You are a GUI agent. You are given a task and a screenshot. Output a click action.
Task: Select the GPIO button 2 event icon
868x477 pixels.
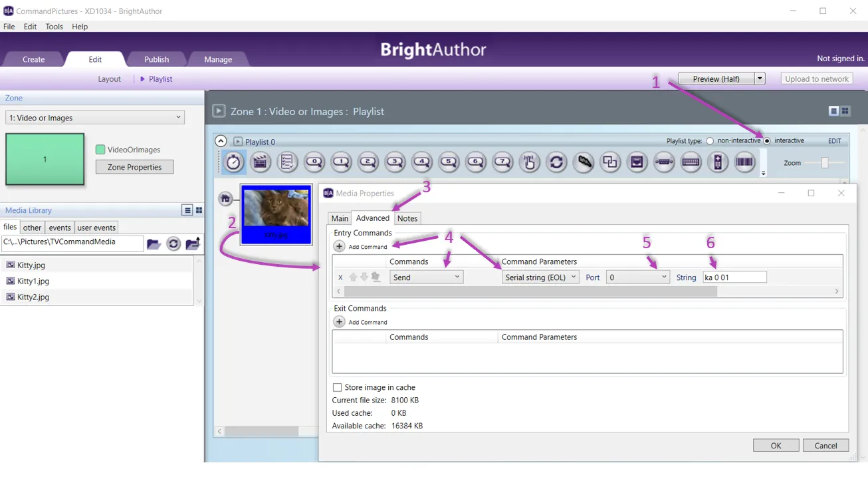point(368,162)
